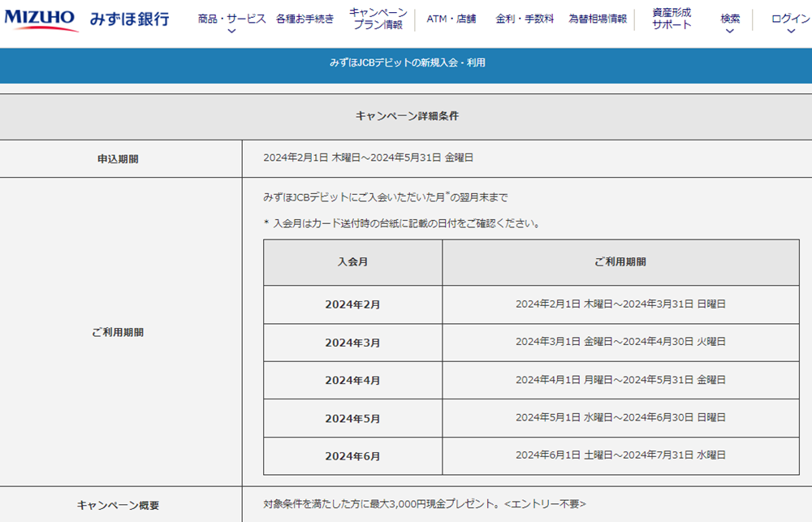
Task: Select cell 2024年2月
Action: [x=352, y=304]
